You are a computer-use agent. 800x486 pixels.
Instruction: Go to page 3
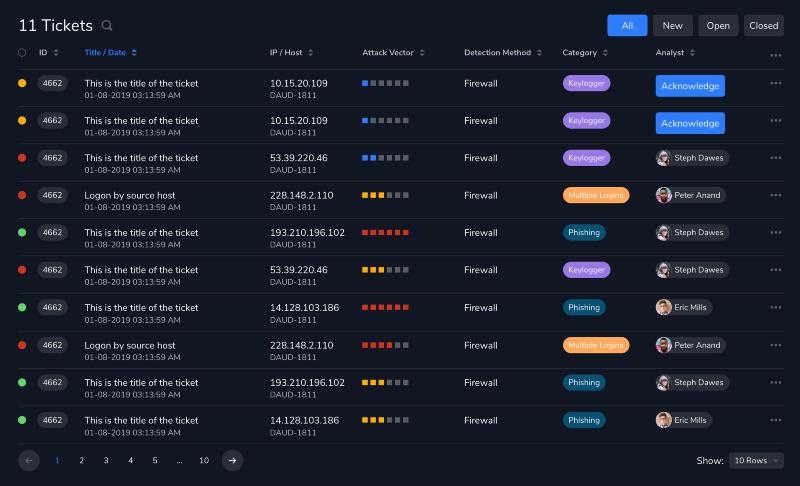[x=106, y=461]
